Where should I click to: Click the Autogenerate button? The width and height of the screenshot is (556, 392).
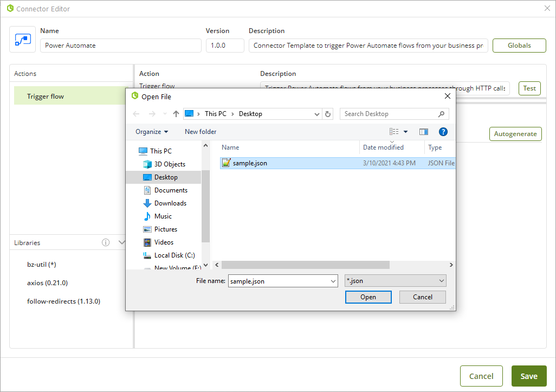coord(515,134)
